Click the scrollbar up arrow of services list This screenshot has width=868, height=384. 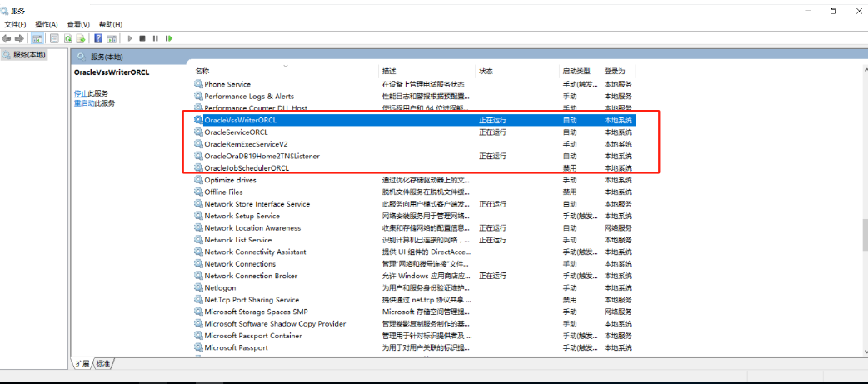pyautogui.click(x=866, y=68)
